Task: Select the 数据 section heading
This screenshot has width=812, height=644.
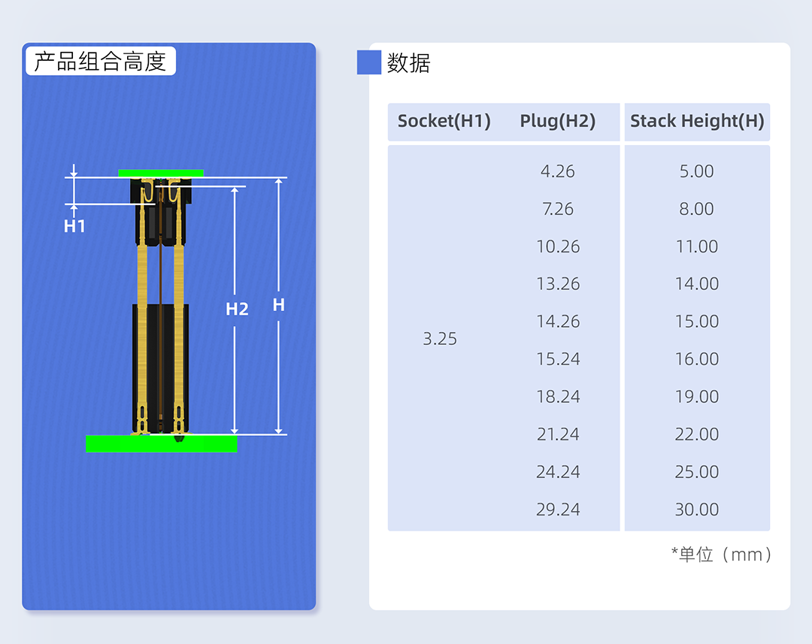Action: [408, 63]
